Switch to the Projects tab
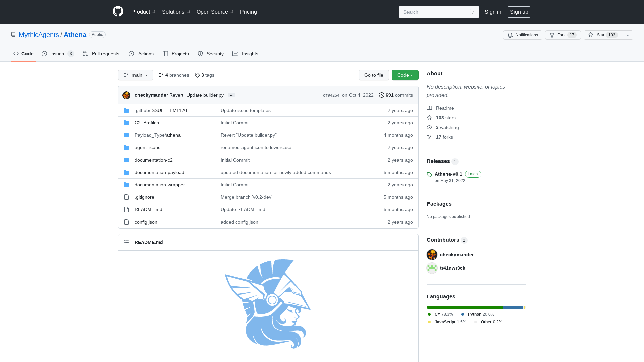This screenshot has width=644, height=362. 176,54
